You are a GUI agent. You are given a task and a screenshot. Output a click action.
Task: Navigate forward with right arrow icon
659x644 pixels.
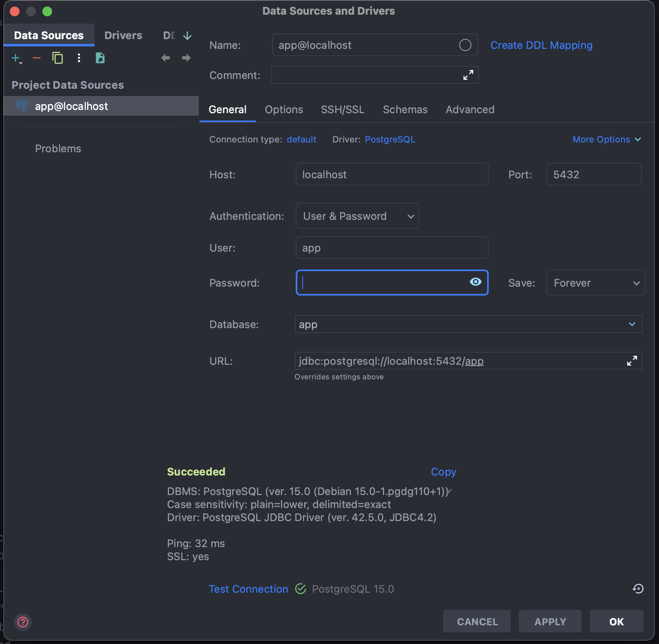click(x=187, y=58)
